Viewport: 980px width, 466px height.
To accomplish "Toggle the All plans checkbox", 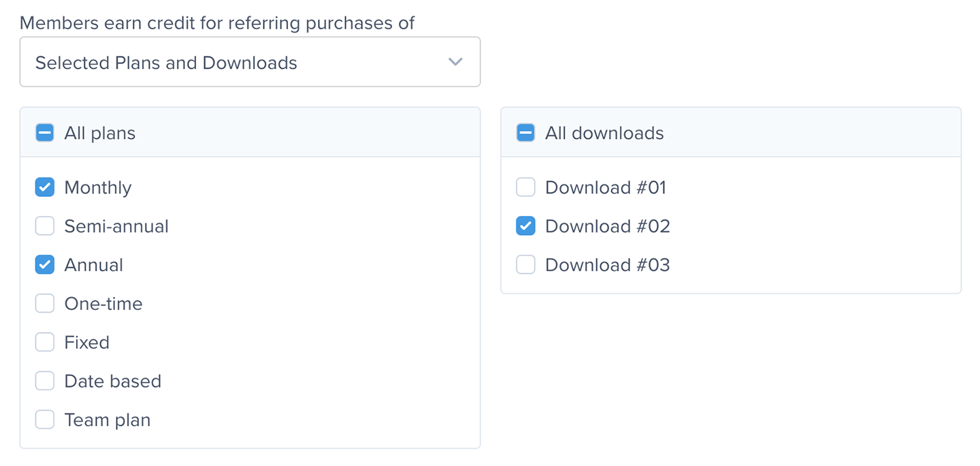I will [x=45, y=133].
